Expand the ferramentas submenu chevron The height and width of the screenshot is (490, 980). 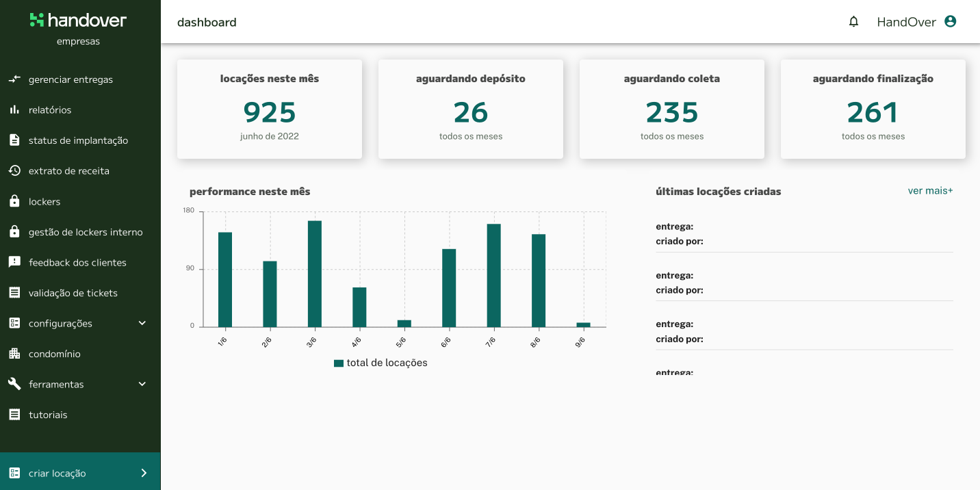click(x=142, y=384)
